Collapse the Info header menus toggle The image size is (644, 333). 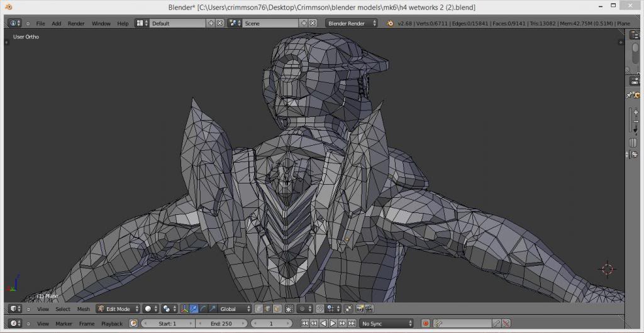28,24
